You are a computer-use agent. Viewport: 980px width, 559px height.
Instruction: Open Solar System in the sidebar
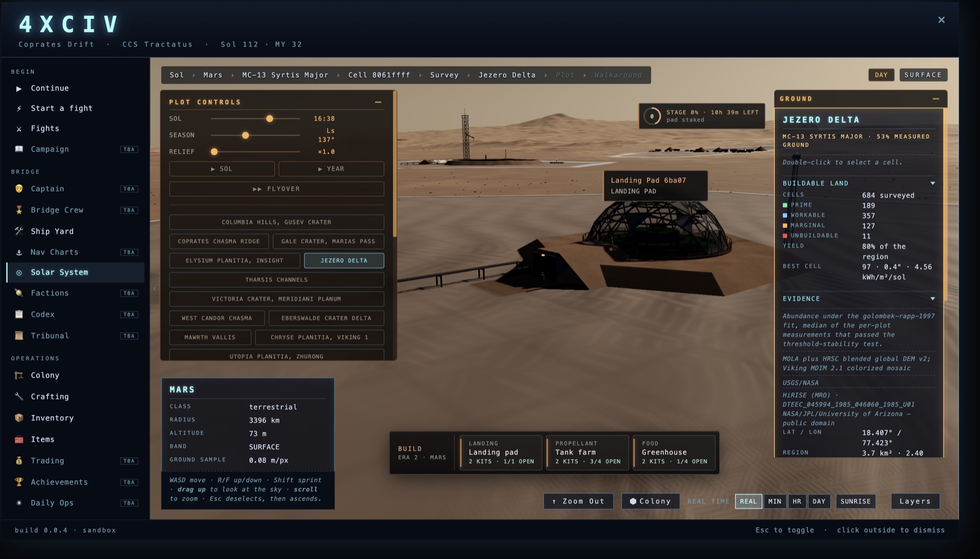76,272
